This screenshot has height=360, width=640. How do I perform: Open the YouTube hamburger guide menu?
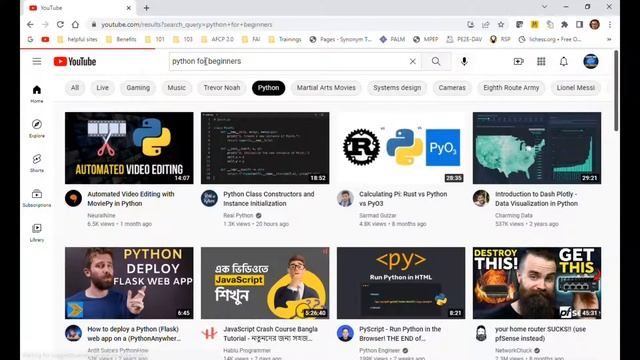coord(37,62)
